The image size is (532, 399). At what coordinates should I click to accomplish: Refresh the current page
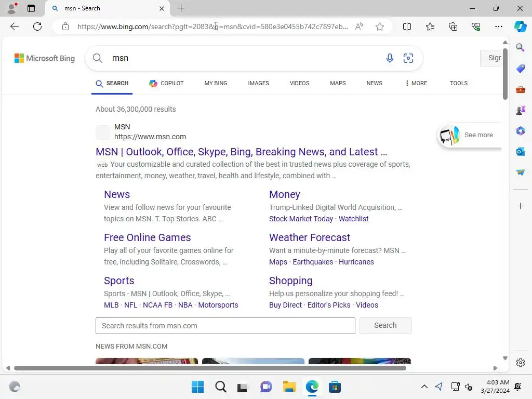(x=37, y=26)
